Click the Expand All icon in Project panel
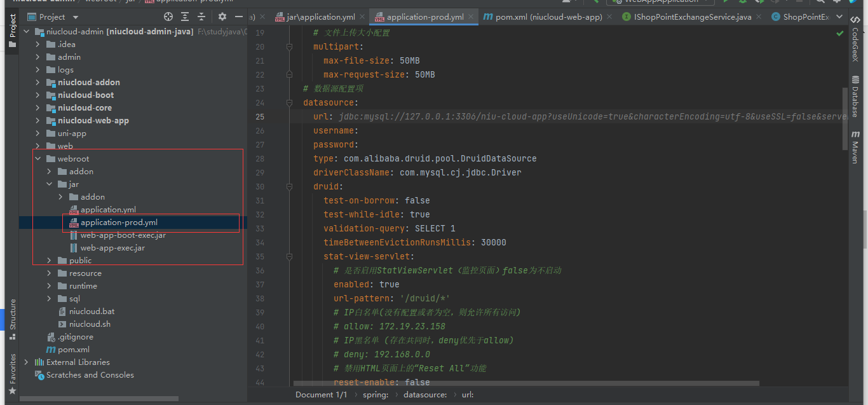Screen dimensions: 868x405 [x=185, y=17]
